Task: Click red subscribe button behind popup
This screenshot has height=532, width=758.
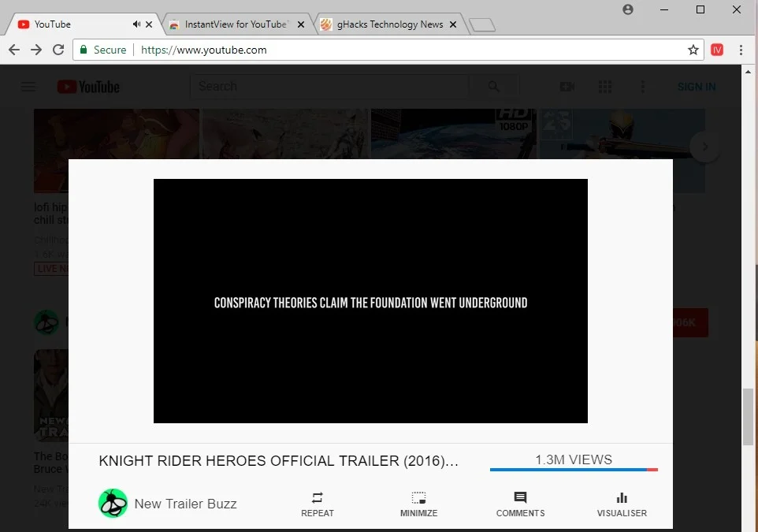Action: pyautogui.click(x=690, y=322)
